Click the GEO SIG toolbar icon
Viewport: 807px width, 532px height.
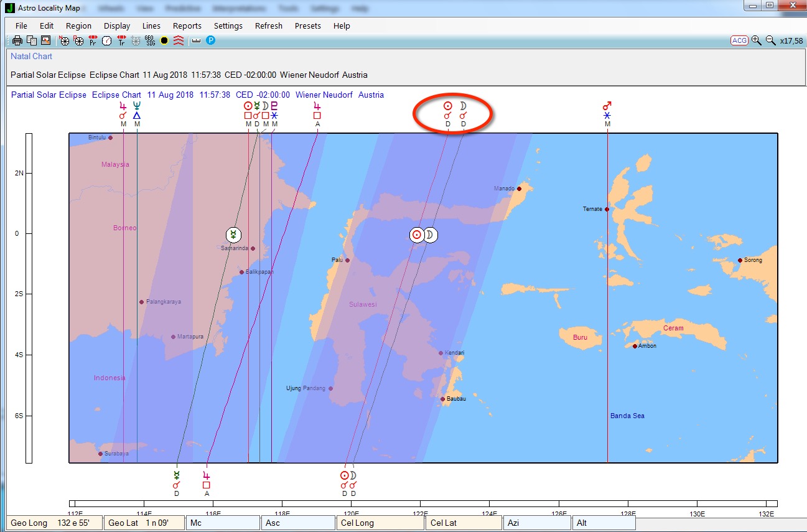150,40
